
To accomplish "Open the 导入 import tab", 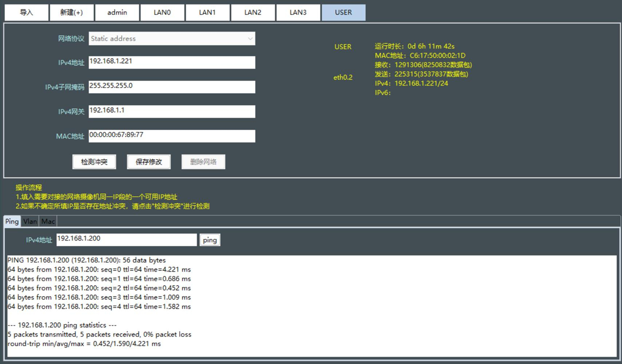I will [x=27, y=12].
